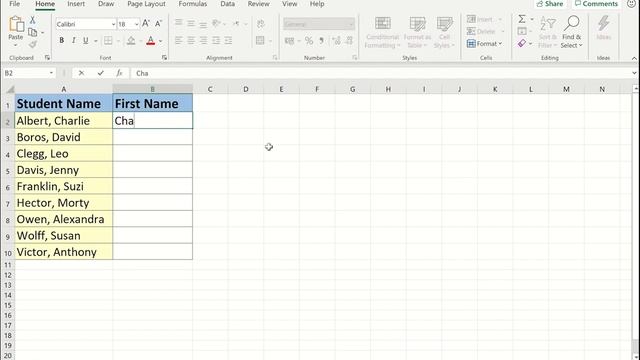The height and width of the screenshot is (360, 640).
Task: Click the Copy icon
Action: pyautogui.click(x=33, y=32)
